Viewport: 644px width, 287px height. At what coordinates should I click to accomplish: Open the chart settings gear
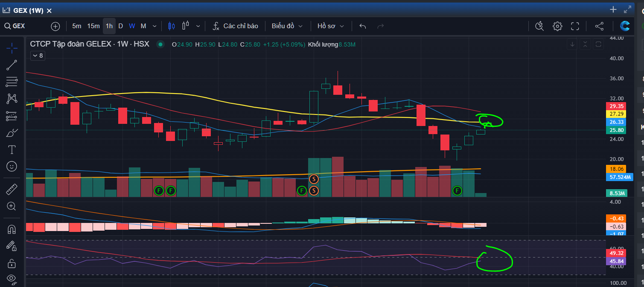pos(557,26)
